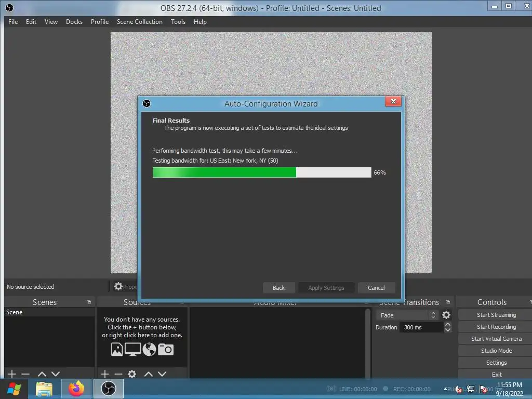
Task: Cancel the Auto-Configuration Wizard
Action: point(376,288)
